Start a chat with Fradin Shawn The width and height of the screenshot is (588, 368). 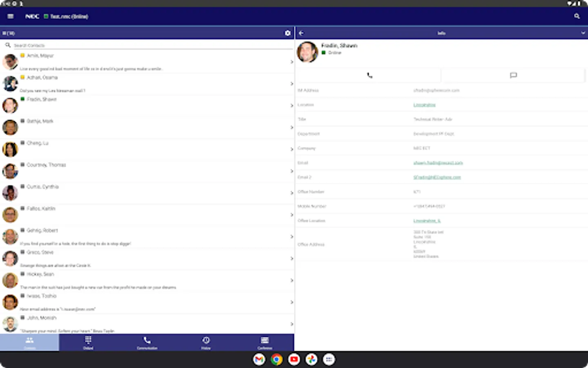click(x=513, y=75)
